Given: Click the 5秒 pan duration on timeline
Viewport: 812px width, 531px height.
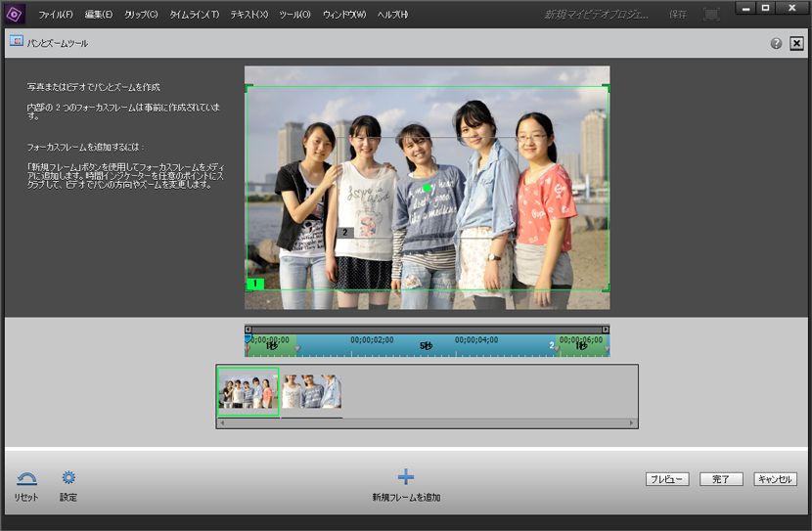Looking at the screenshot, I should tap(426, 346).
